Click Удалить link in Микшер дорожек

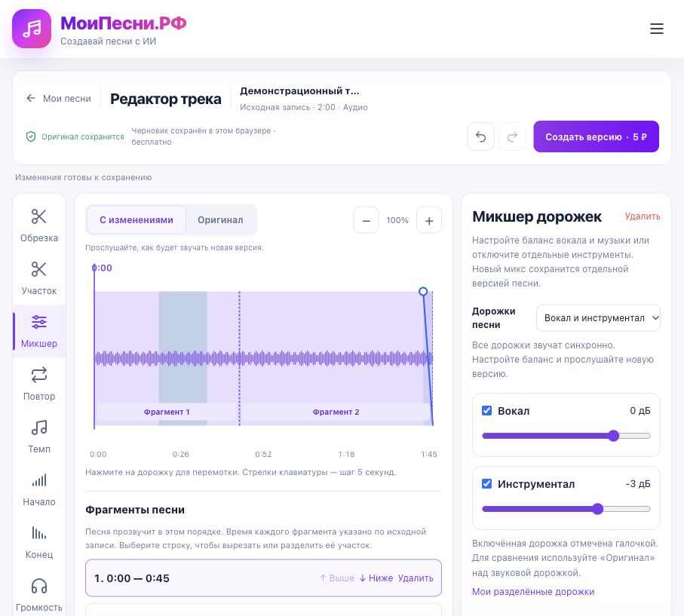[643, 216]
